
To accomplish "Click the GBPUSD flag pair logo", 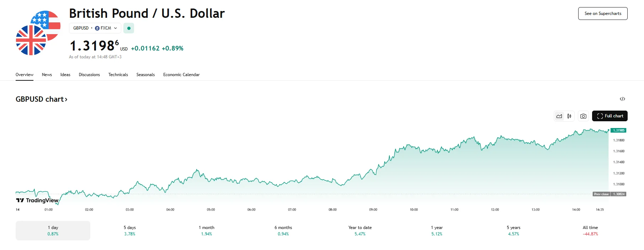I will [x=38, y=33].
